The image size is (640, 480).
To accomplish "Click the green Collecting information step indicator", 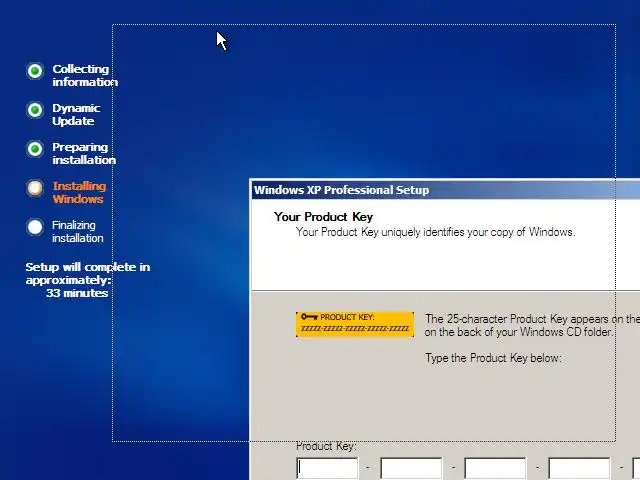I will pos(35,71).
